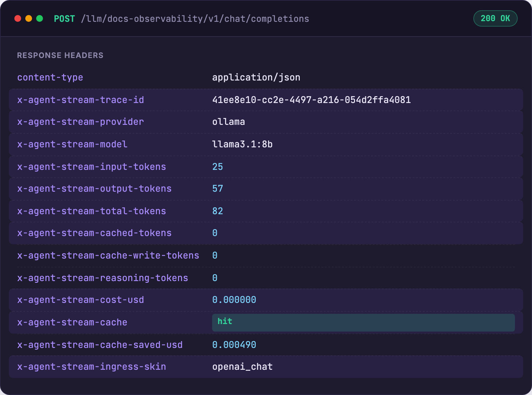The height and width of the screenshot is (395, 532).
Task: Select the ollama provider value
Action: point(228,122)
